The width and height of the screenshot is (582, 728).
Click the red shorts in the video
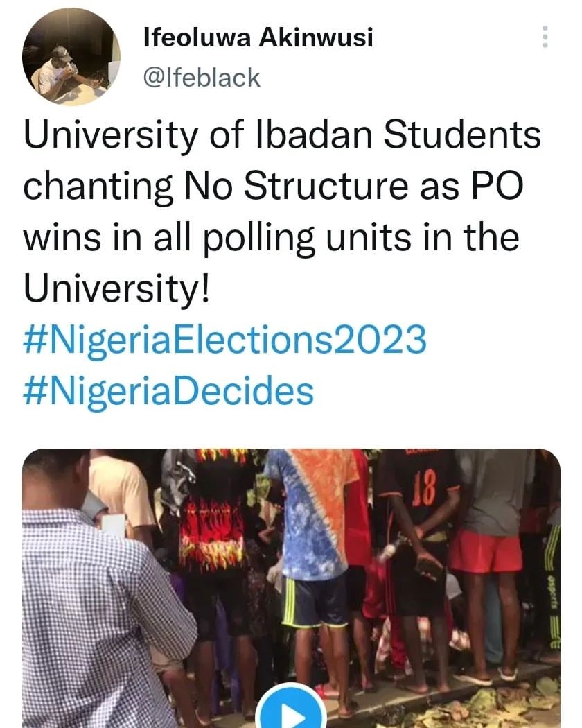[x=486, y=551]
